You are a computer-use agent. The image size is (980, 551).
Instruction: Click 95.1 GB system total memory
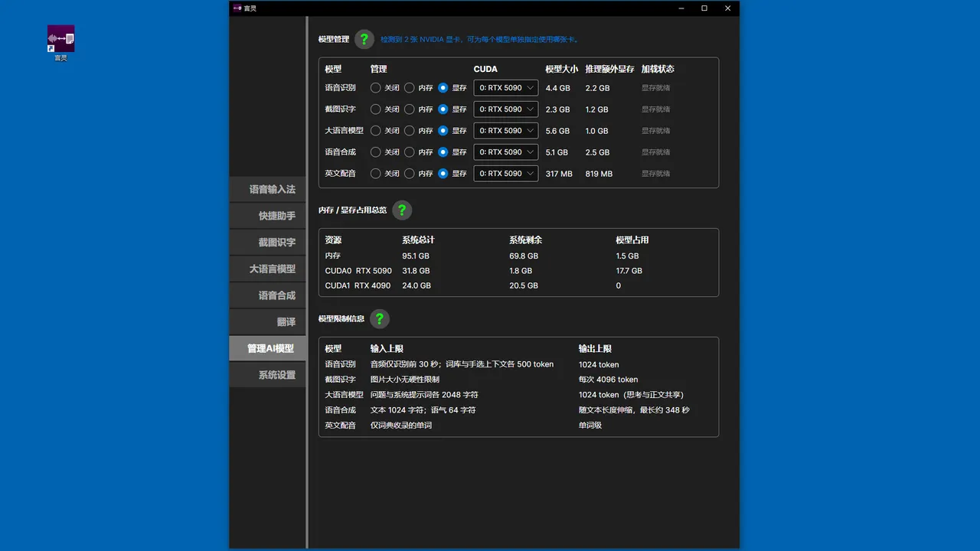[x=416, y=256]
